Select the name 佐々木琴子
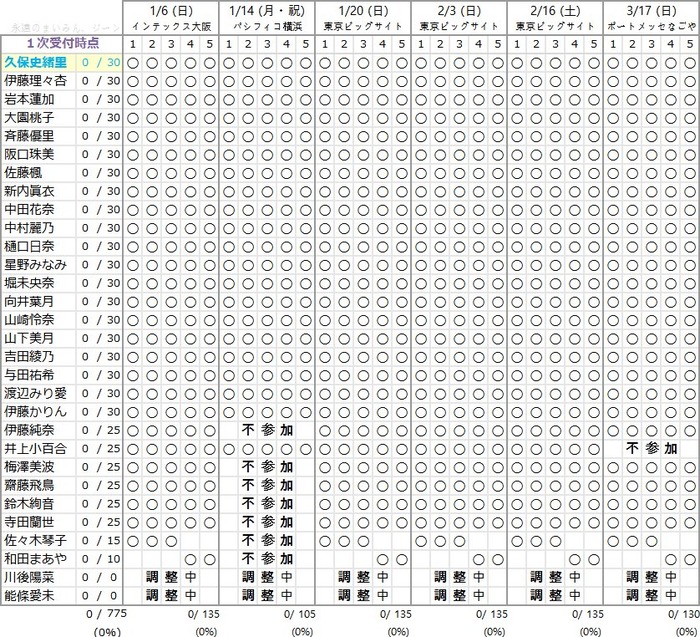 pyautogui.click(x=36, y=541)
